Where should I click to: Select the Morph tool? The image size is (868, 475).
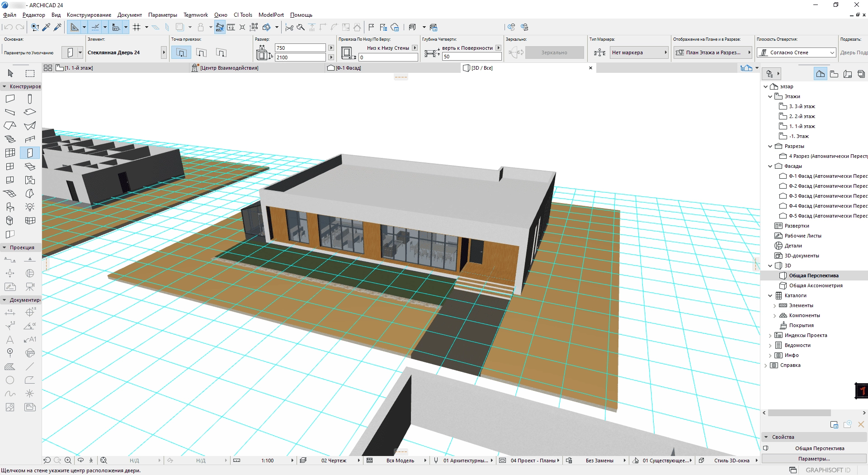pyautogui.click(x=30, y=194)
